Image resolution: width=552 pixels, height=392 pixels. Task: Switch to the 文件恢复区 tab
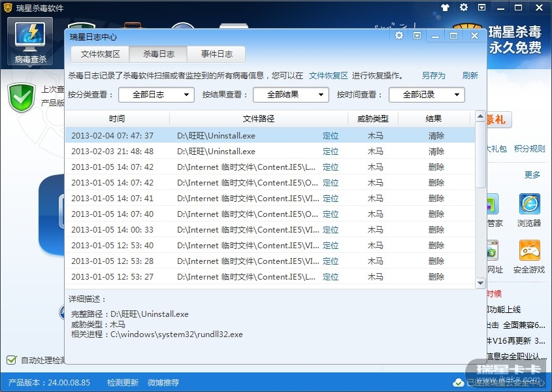[100, 54]
